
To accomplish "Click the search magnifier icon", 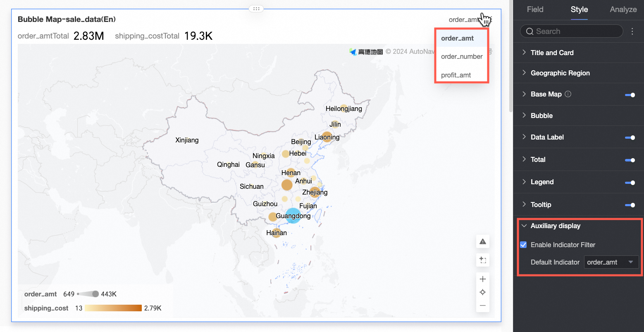I will (x=530, y=31).
